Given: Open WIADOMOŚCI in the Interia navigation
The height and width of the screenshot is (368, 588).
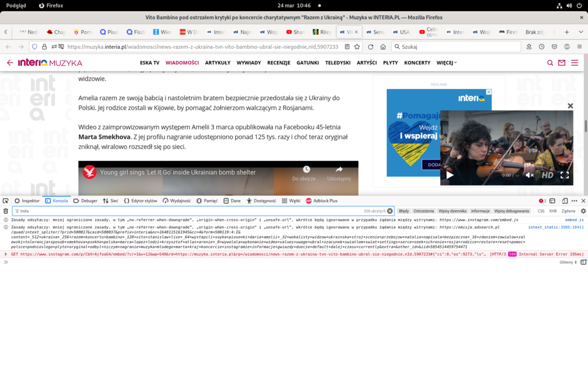Looking at the screenshot, I should click(x=182, y=63).
